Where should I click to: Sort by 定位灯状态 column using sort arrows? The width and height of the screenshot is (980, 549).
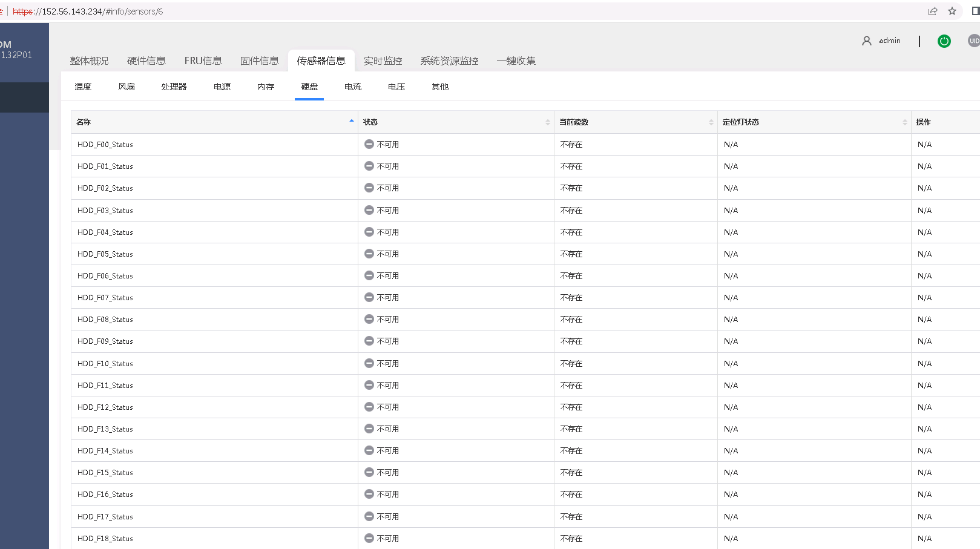tap(904, 122)
